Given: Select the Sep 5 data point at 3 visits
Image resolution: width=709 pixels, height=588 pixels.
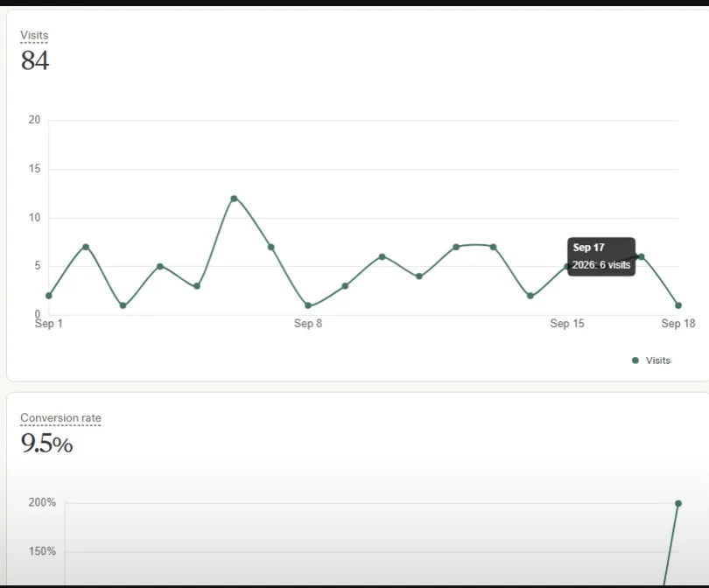Looking at the screenshot, I should 197,285.
